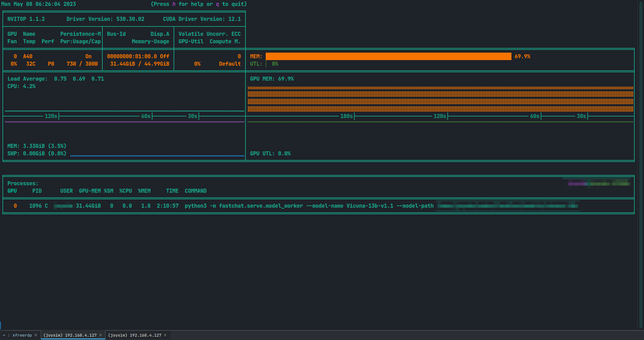The height and width of the screenshot is (340, 644).
Task: Close the last joysim 192.168.4.127 tab
Action: [165, 335]
